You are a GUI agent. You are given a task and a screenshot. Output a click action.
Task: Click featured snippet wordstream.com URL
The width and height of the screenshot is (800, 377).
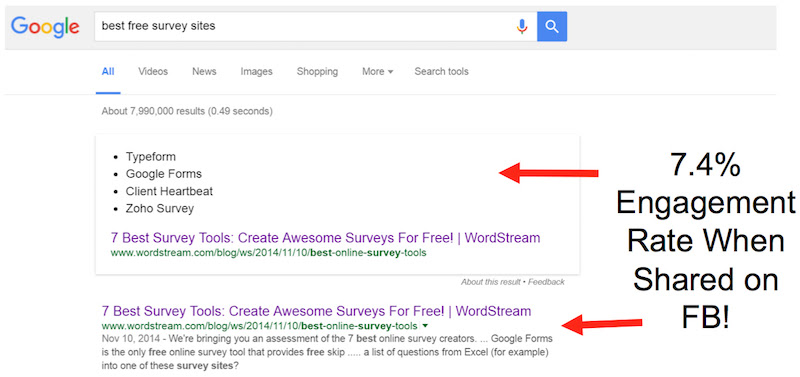point(268,253)
